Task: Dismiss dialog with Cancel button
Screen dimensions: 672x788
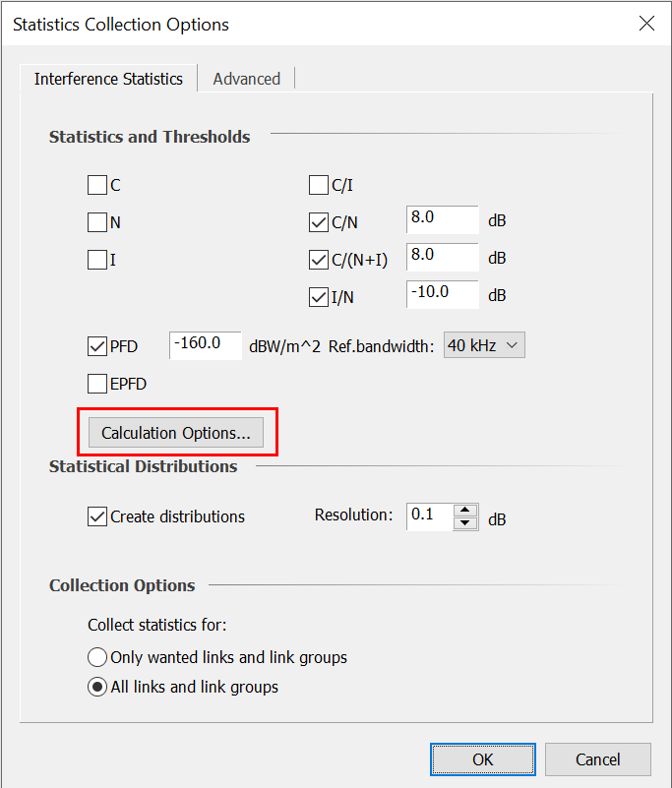Action: click(x=597, y=759)
